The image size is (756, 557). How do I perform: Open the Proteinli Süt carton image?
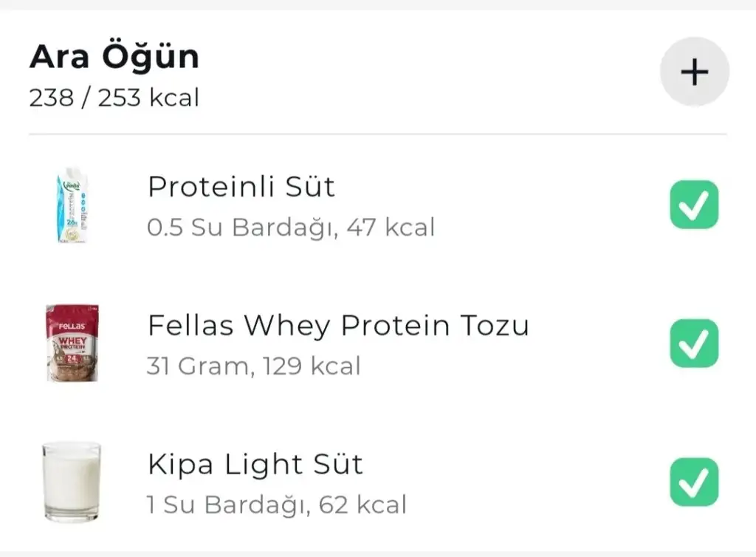click(x=71, y=205)
